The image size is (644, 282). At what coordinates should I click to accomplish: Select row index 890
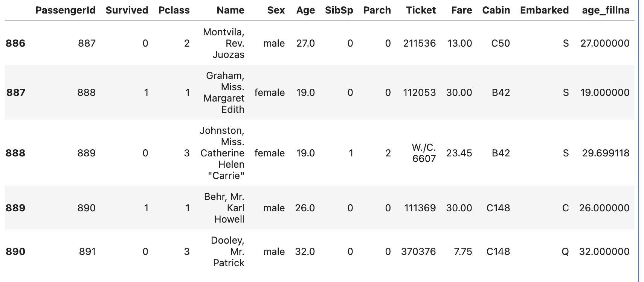pos(15,252)
